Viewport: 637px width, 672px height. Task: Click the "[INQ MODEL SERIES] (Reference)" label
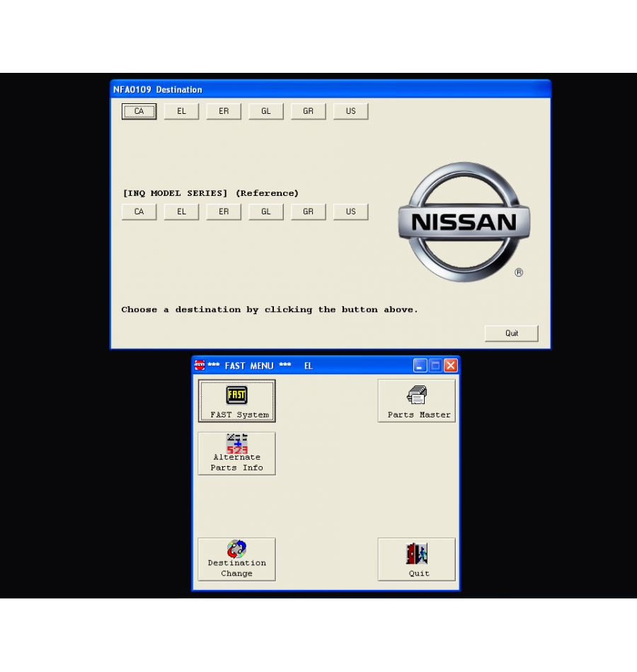click(211, 193)
